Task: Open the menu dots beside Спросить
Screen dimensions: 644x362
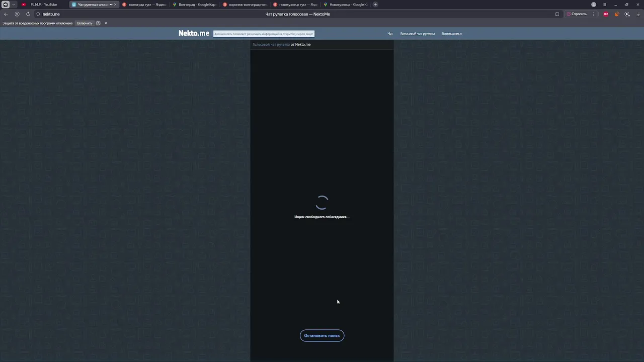Action: pyautogui.click(x=593, y=14)
